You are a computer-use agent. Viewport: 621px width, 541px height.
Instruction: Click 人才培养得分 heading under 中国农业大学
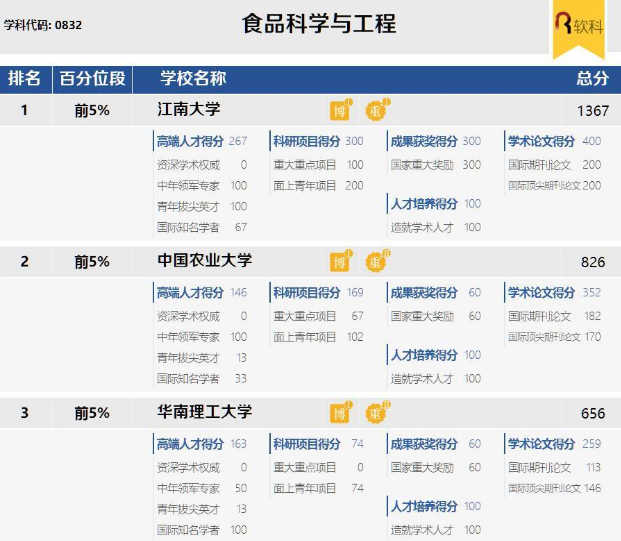424,355
